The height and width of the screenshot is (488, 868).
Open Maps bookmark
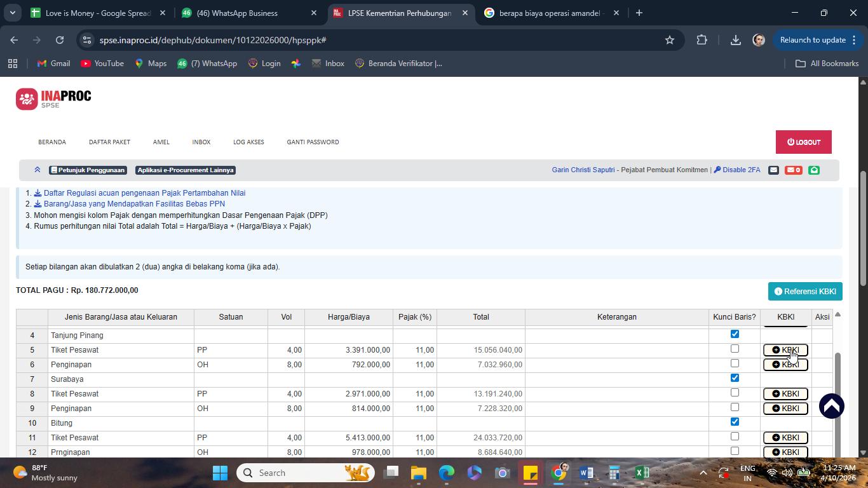tap(150, 64)
